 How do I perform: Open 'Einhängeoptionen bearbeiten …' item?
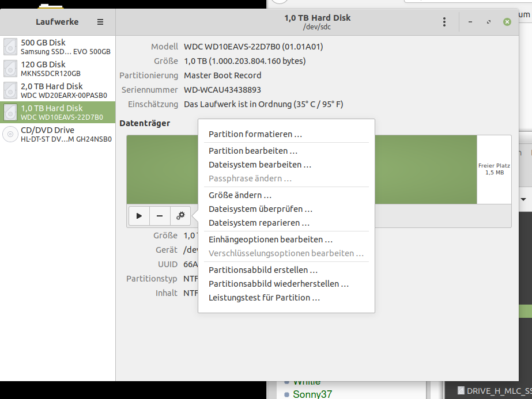click(x=271, y=240)
